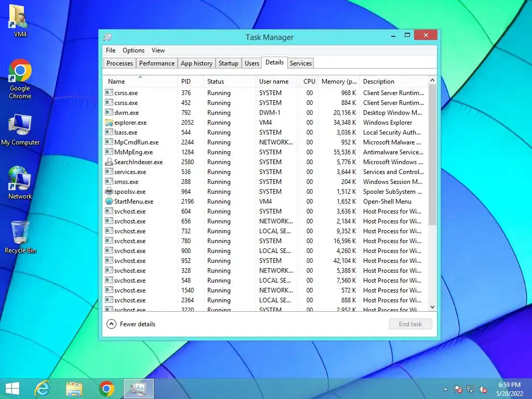Select svchost.exe with PID 952
Viewport: 532px width, 399px height.
(265, 261)
